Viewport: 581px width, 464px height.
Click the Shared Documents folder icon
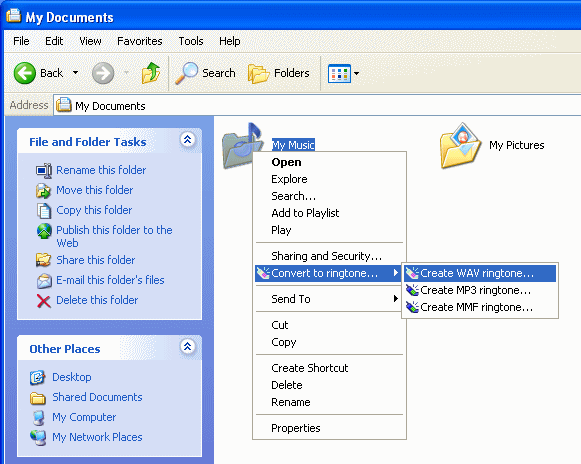tap(37, 398)
